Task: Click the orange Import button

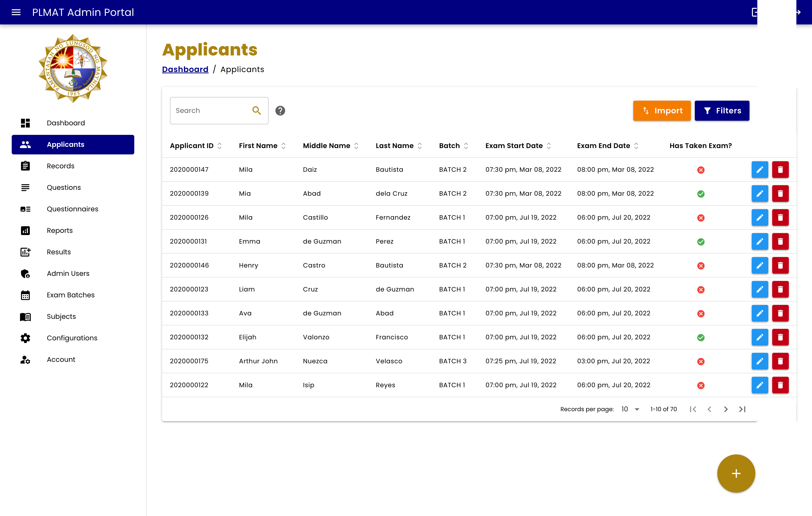Action: point(662,111)
